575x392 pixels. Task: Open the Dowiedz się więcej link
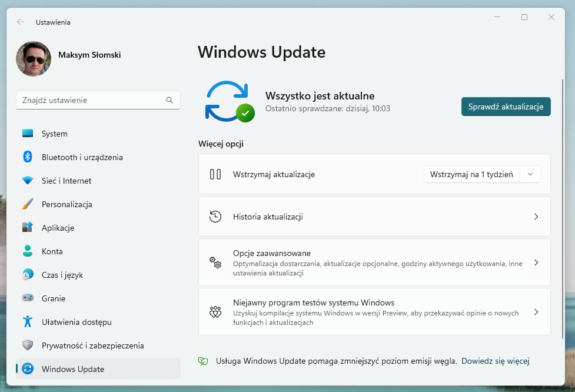pyautogui.click(x=495, y=361)
